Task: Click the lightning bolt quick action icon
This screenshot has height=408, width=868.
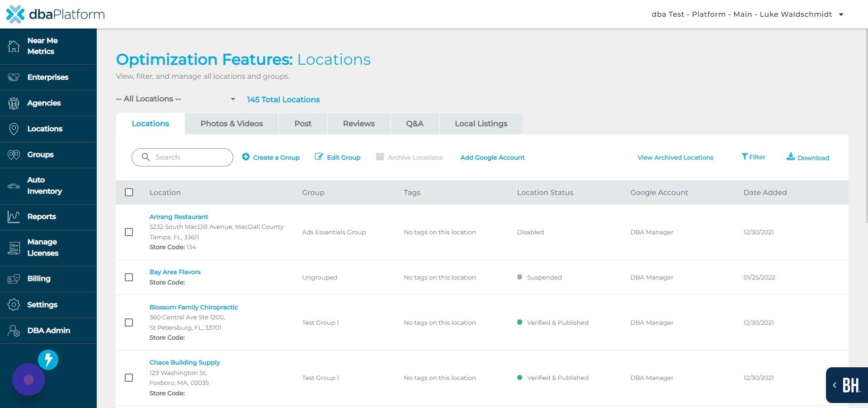Action: point(48,360)
